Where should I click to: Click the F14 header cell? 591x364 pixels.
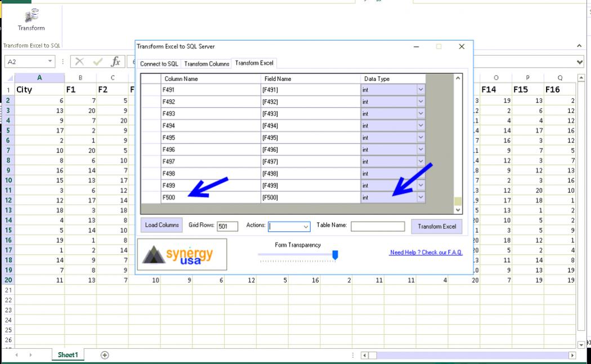coord(496,89)
